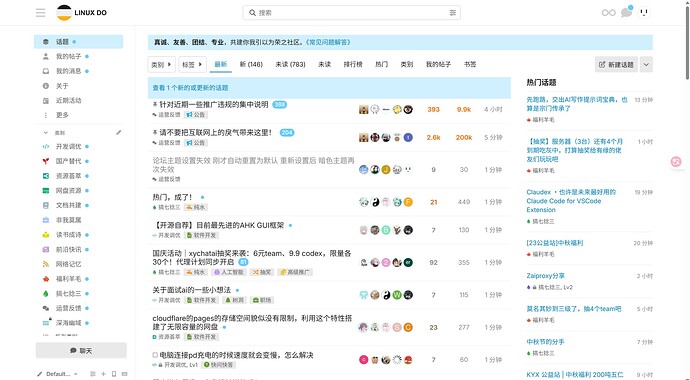Screen dimensions: 690x380
Task: Click 查看 1 个新的或更新的话题 banner
Action: tap(329, 88)
